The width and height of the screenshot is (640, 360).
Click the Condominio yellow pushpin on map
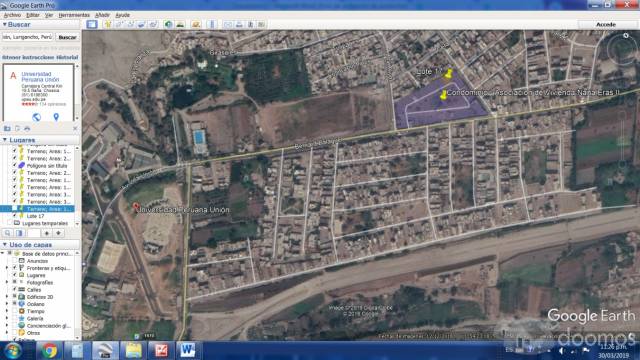pos(443,95)
